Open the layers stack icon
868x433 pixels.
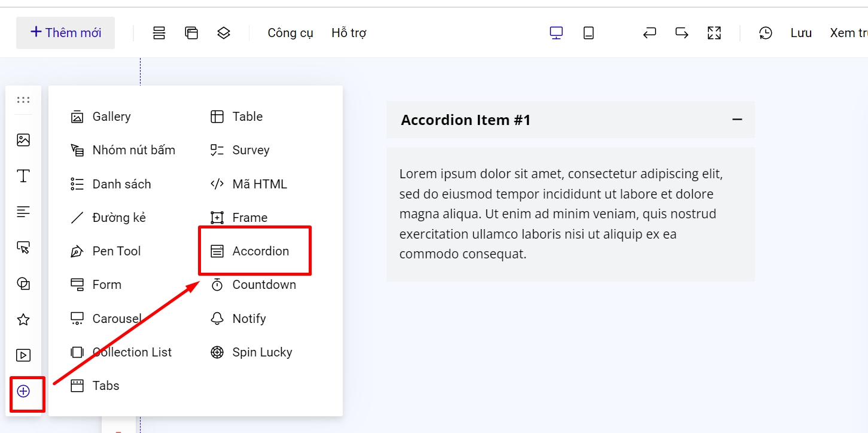pos(224,33)
